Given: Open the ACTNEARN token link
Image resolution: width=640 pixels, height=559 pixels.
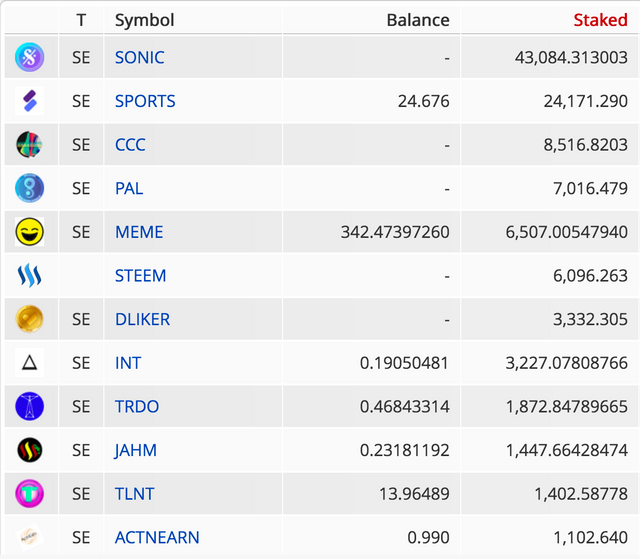Looking at the screenshot, I should (x=157, y=538).
